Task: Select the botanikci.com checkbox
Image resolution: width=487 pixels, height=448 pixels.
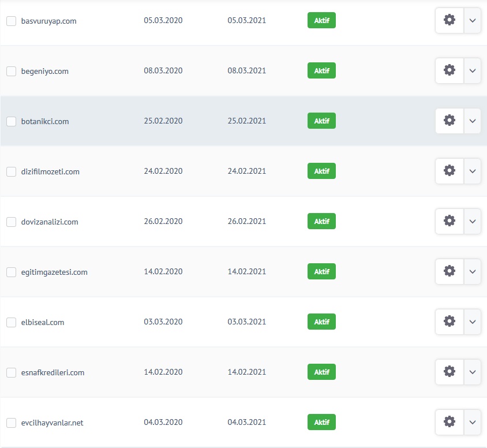Action: [x=11, y=121]
